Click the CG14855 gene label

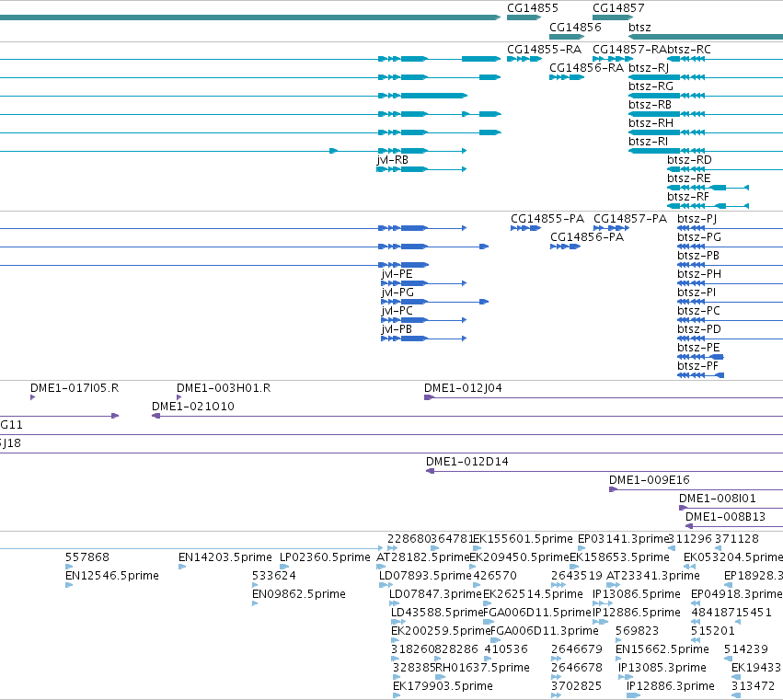pyautogui.click(x=533, y=8)
